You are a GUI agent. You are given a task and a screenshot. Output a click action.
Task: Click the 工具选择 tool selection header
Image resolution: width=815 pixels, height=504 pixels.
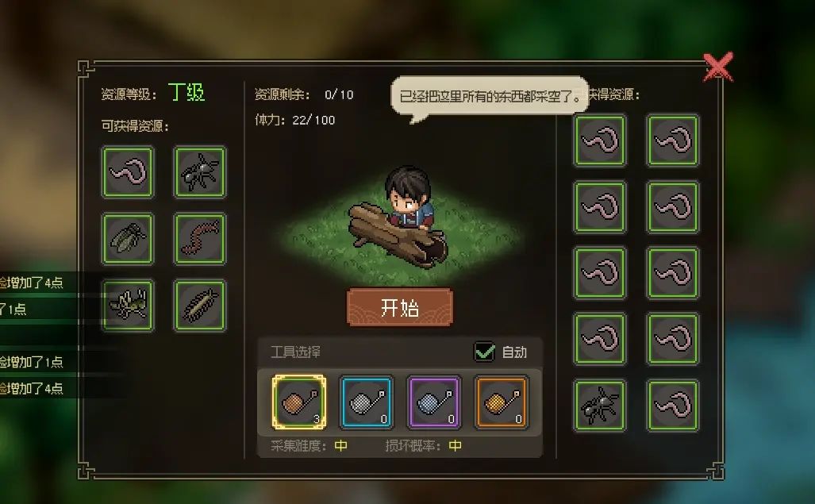[296, 352]
